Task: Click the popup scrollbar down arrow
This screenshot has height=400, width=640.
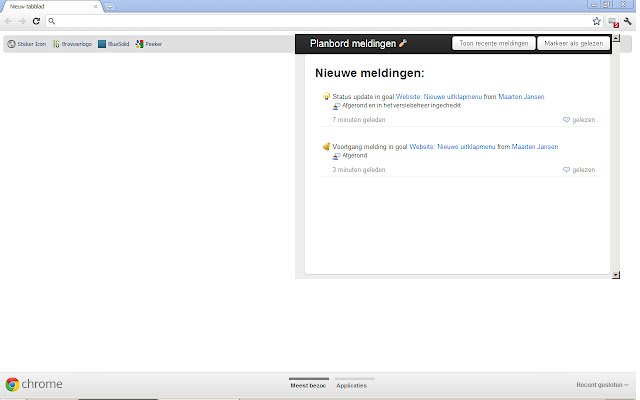Action: point(616,275)
